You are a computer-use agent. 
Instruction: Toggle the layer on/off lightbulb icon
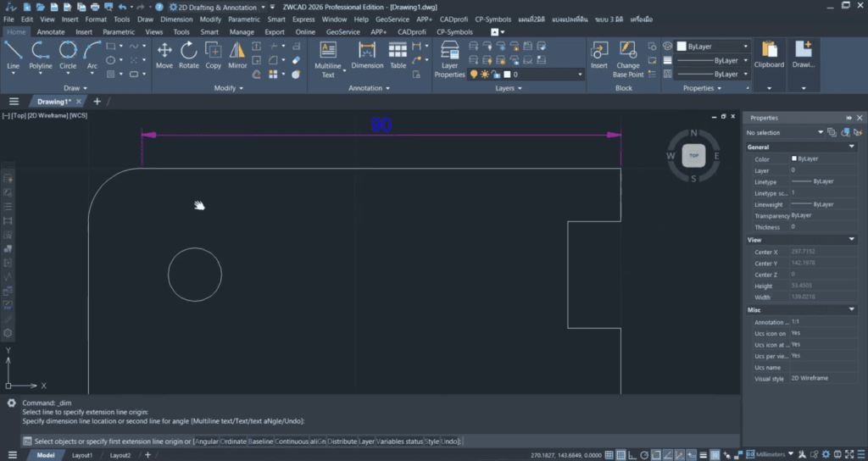tap(474, 75)
